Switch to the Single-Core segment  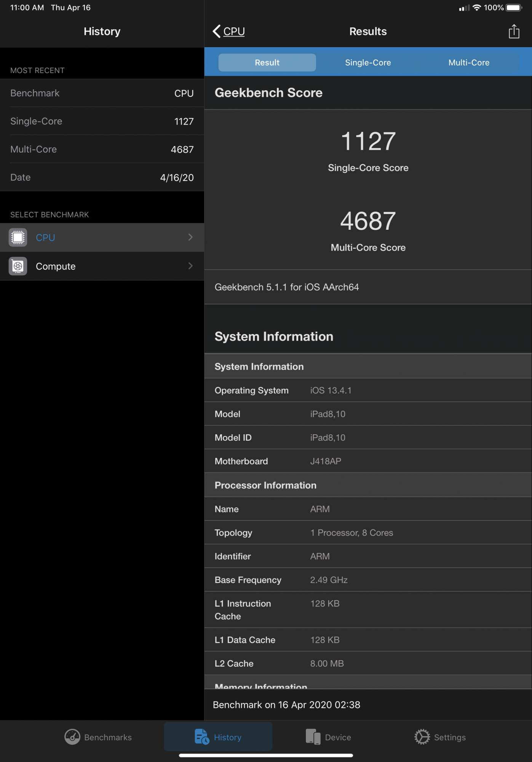tap(368, 62)
